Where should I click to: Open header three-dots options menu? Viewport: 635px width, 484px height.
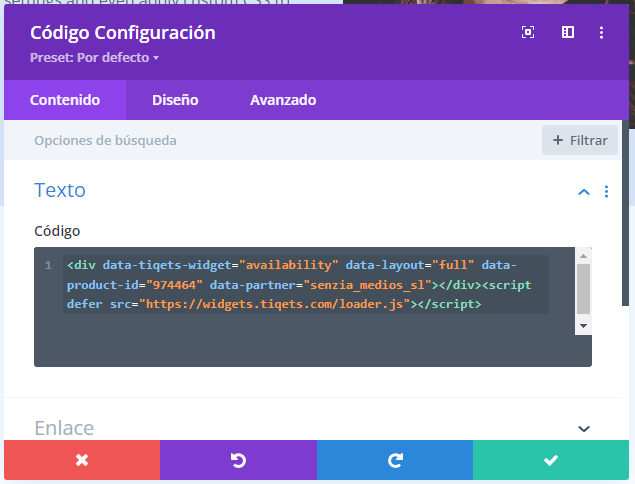click(x=601, y=32)
